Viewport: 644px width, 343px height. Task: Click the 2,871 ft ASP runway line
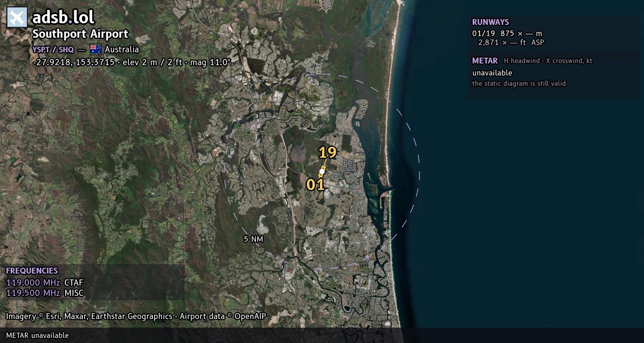tap(511, 42)
